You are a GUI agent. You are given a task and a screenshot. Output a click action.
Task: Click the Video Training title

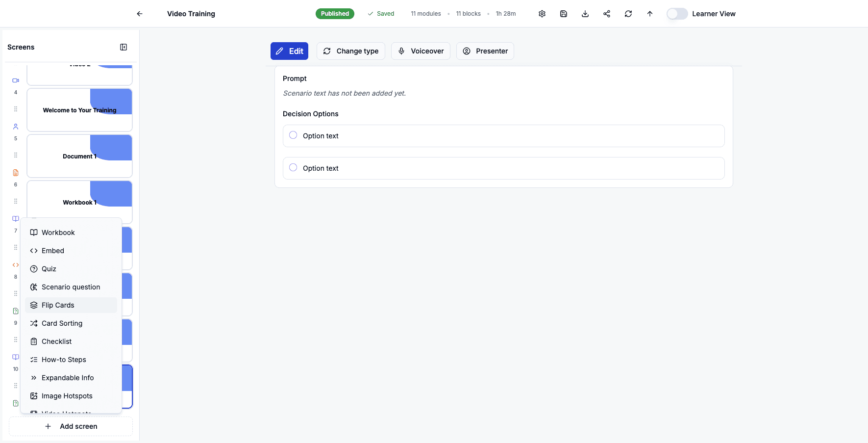(191, 14)
